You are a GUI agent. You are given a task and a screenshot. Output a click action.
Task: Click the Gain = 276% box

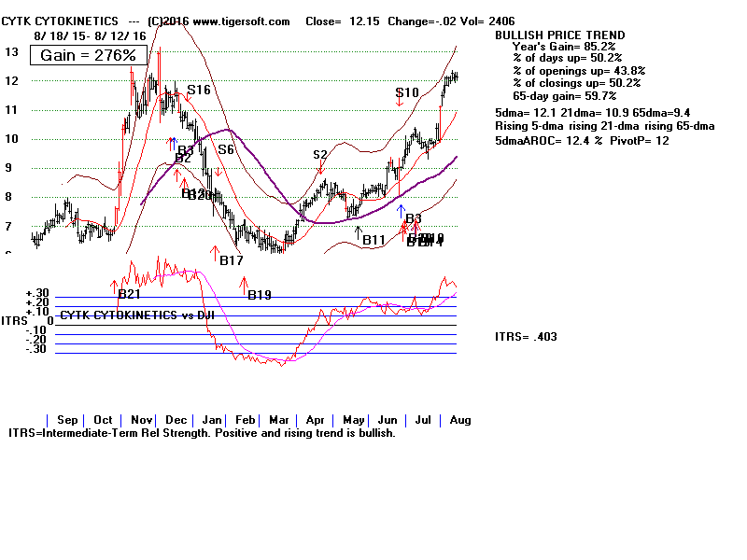89,56
